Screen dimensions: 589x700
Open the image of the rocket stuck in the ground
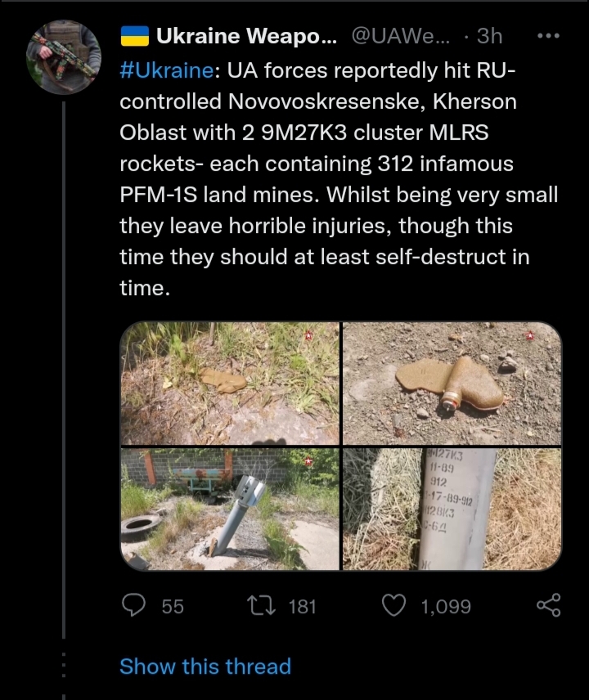point(230,509)
